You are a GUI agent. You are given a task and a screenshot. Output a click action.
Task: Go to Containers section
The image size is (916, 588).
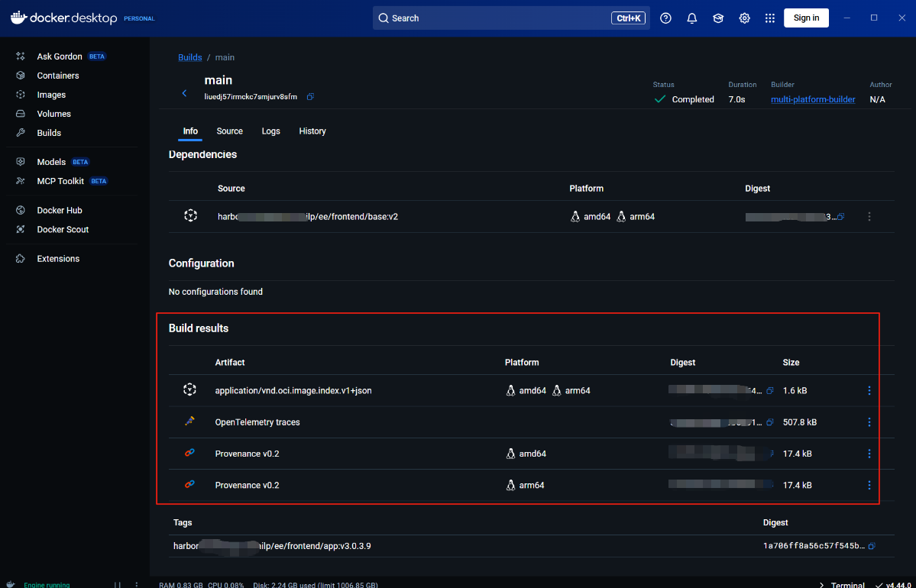point(57,76)
